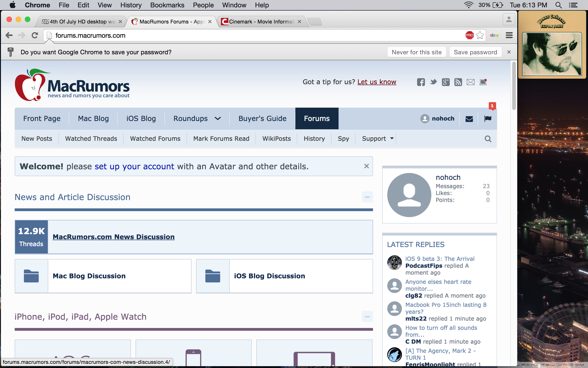Image resolution: width=588 pixels, height=368 pixels.
Task: Open Watched Forums
Action: pyautogui.click(x=155, y=138)
